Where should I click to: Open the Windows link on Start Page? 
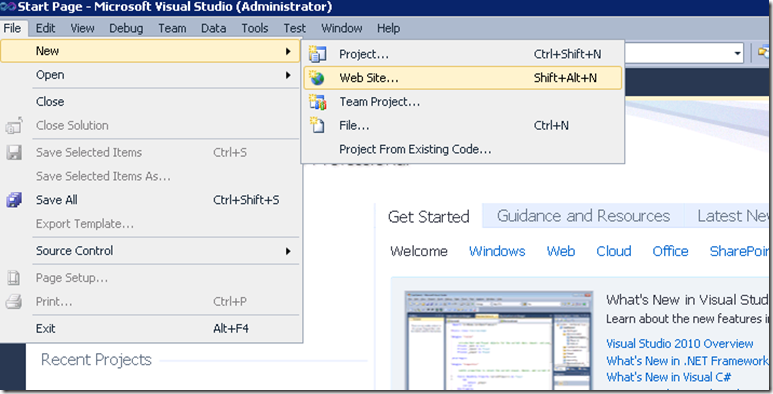(x=497, y=251)
